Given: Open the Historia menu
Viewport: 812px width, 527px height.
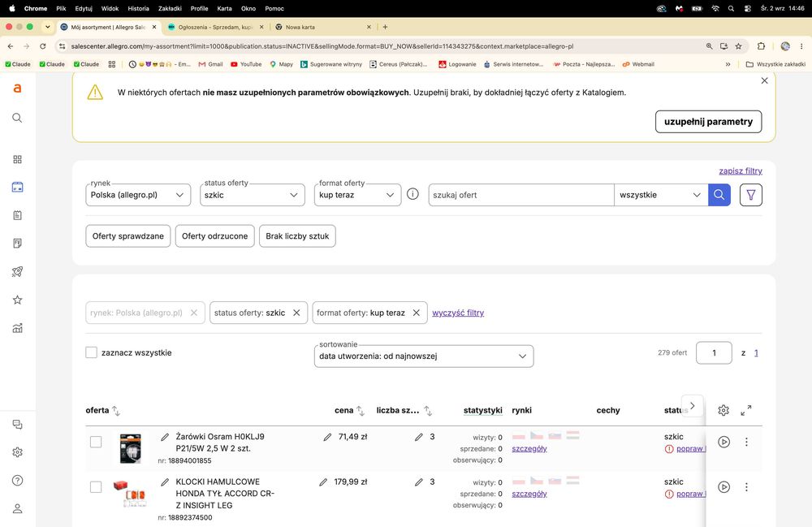Looking at the screenshot, I should click(138, 8).
